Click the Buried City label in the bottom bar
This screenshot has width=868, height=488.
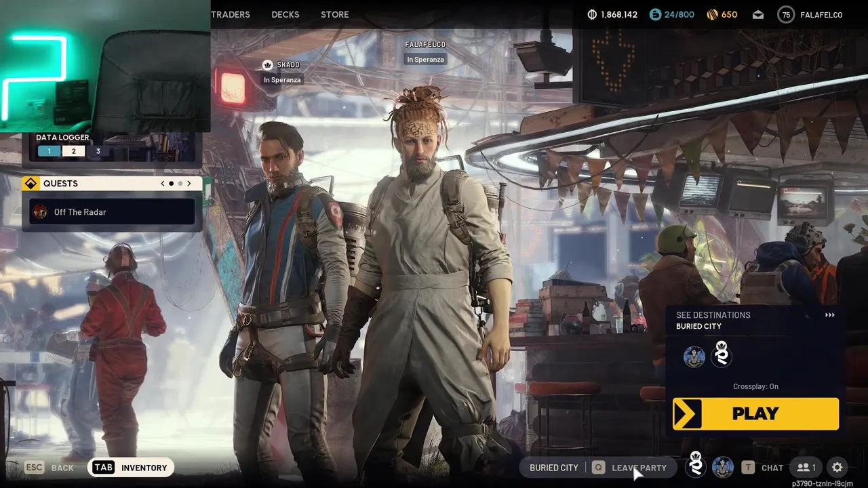[x=554, y=468]
